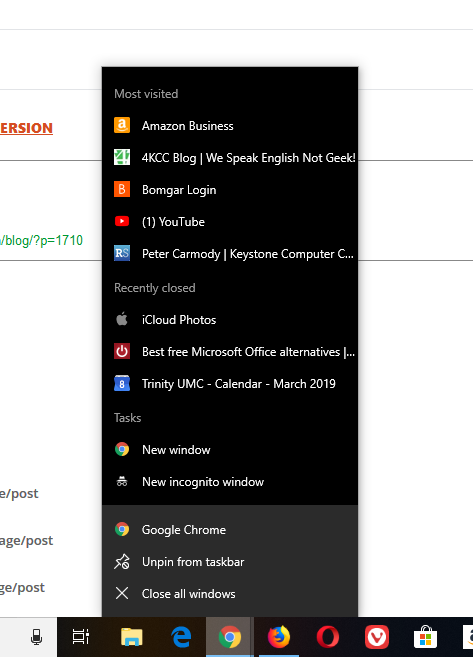Click the blue calendar 8 icon

pyautogui.click(x=122, y=383)
